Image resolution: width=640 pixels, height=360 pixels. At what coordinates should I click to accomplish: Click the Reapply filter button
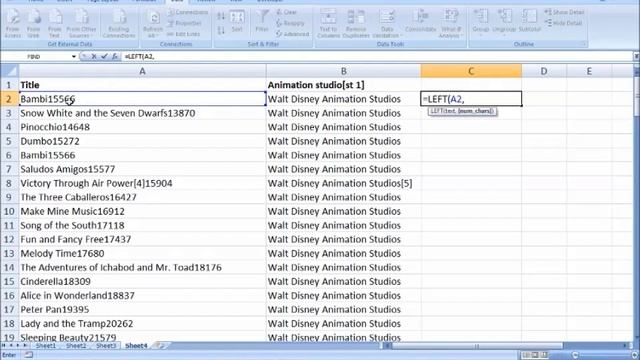[290, 23]
